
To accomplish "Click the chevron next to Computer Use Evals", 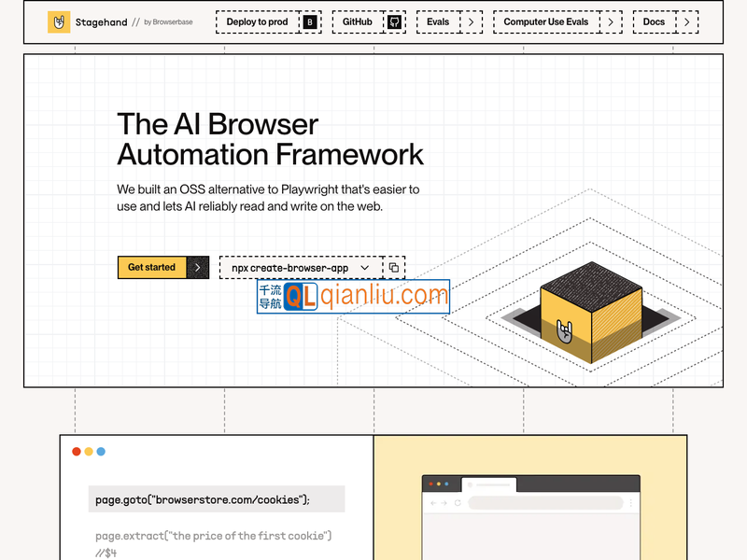I will coord(611,21).
